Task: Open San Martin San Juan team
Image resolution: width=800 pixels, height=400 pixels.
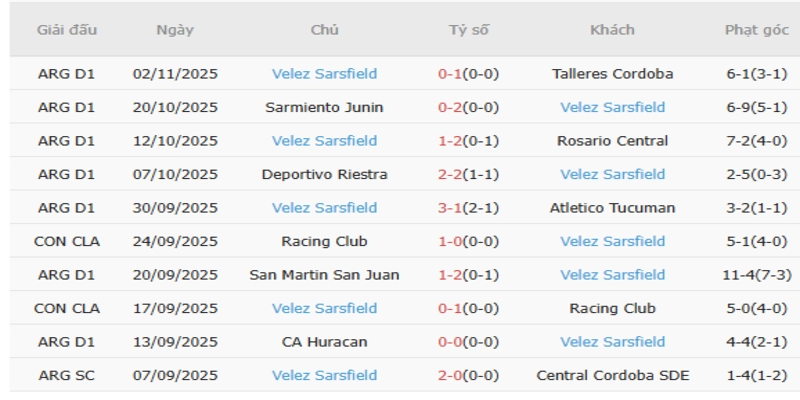Action: pos(324,275)
